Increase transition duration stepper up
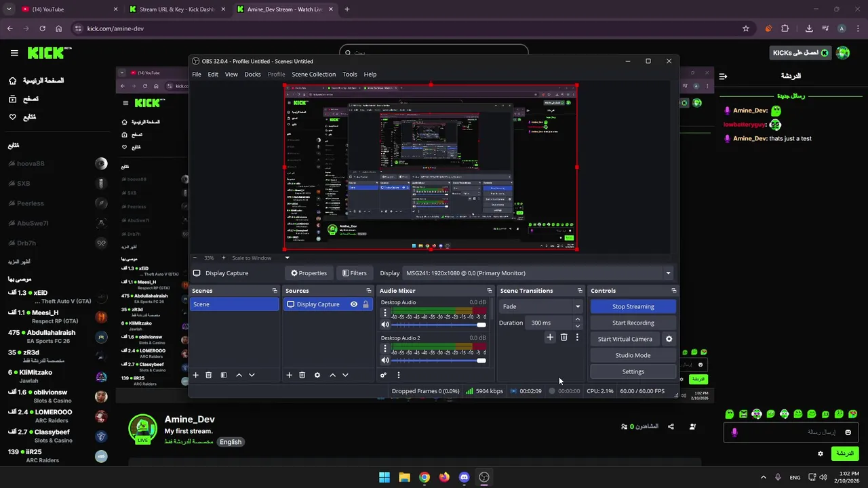Image resolution: width=868 pixels, height=488 pixels. tap(578, 319)
